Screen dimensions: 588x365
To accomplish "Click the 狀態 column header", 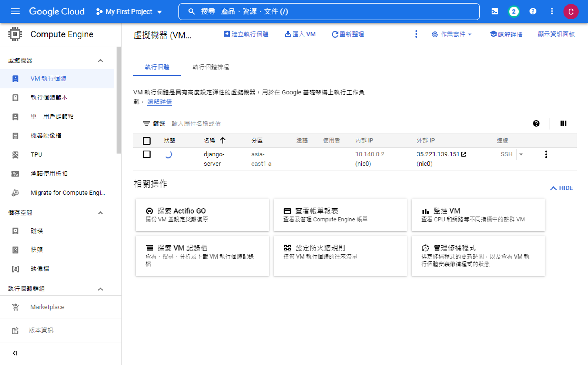I will click(x=169, y=141).
